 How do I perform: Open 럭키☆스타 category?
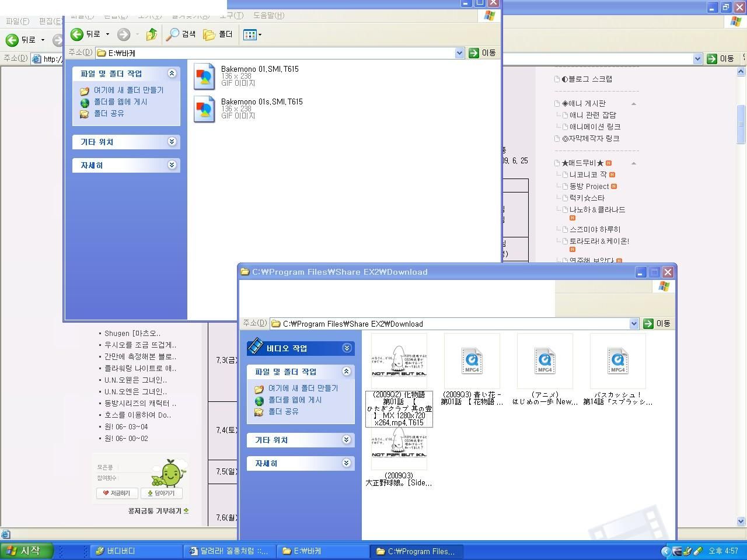click(x=587, y=198)
